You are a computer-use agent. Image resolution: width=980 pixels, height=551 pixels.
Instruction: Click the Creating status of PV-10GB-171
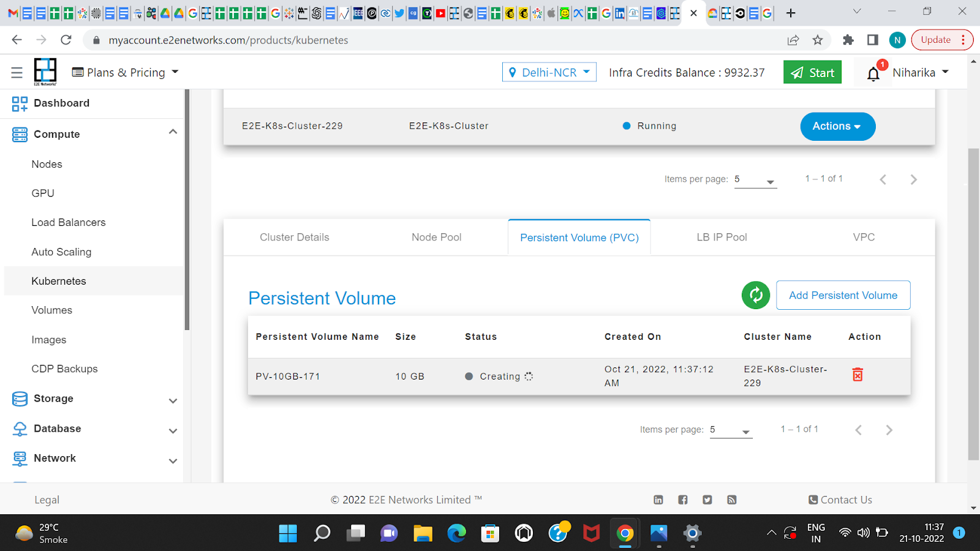[499, 377]
